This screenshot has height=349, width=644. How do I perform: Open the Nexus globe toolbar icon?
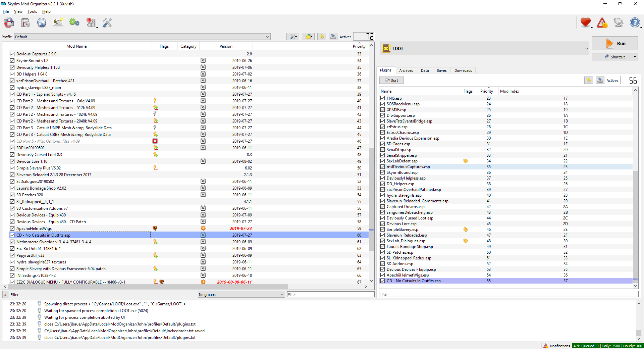42,23
